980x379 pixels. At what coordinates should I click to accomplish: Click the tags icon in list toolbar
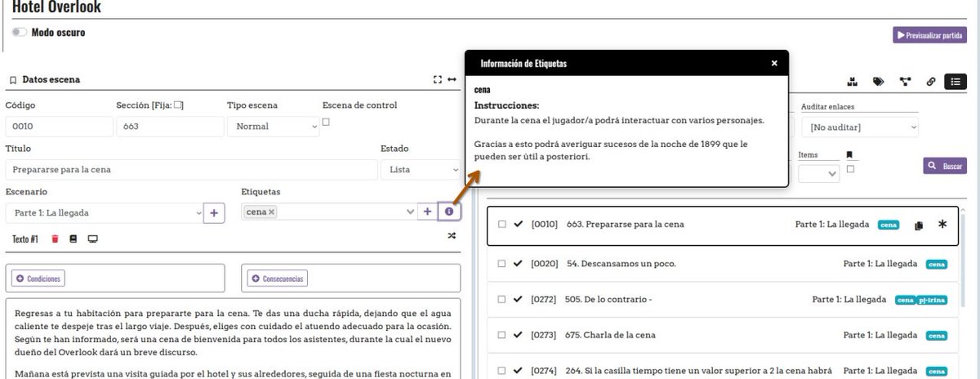879,82
